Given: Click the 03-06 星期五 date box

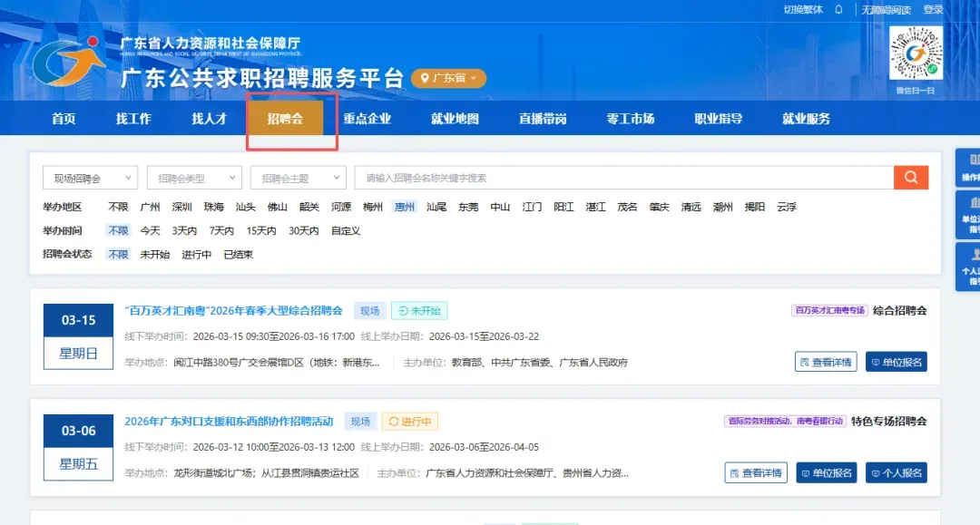Looking at the screenshot, I should pos(78,447).
